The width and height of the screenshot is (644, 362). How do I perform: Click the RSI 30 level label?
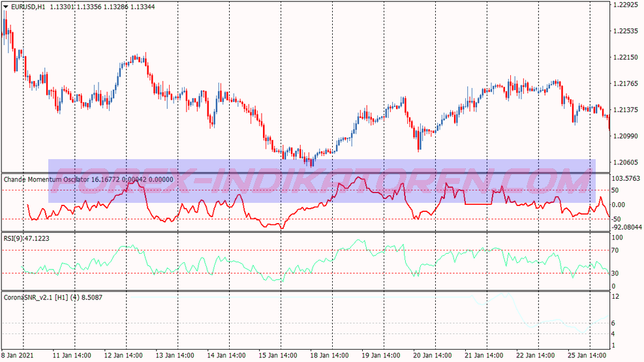click(615, 273)
